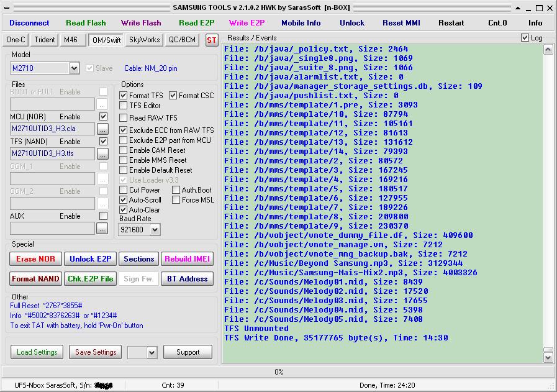Viewport: 557px width, 392px height.
Task: Check the AUX Enable checkbox
Action: coord(103,216)
